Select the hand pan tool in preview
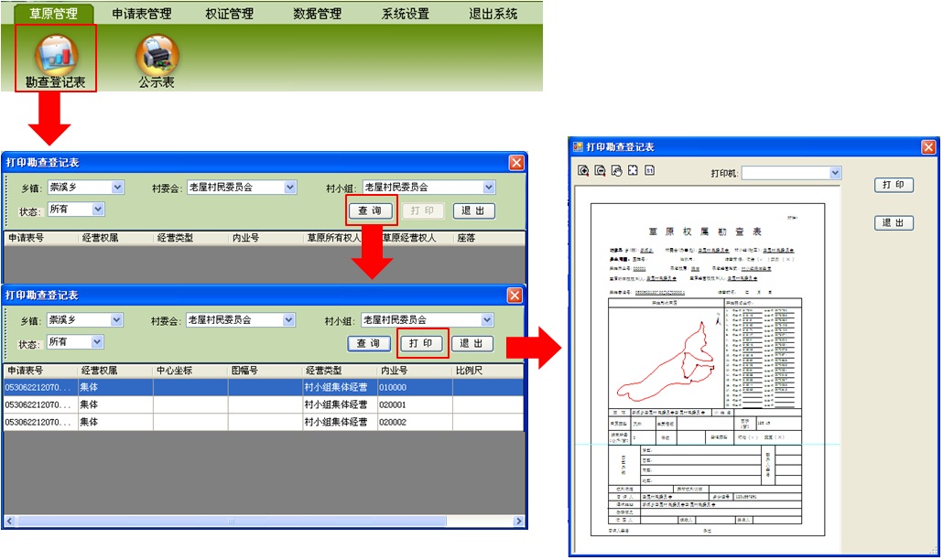This screenshot has width=943, height=560. [616, 171]
